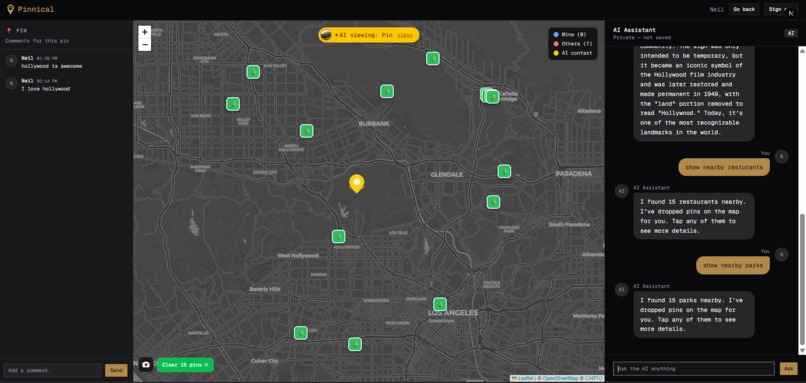806x383 pixels.
Task: Click the chat scrollbar down arrow
Action: click(802, 350)
